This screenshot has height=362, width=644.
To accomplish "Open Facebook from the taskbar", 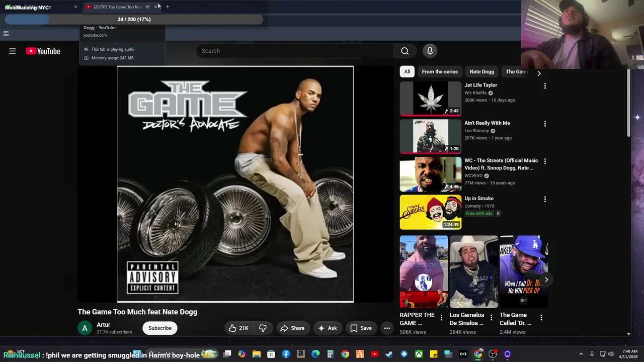I will pyautogui.click(x=286, y=354).
